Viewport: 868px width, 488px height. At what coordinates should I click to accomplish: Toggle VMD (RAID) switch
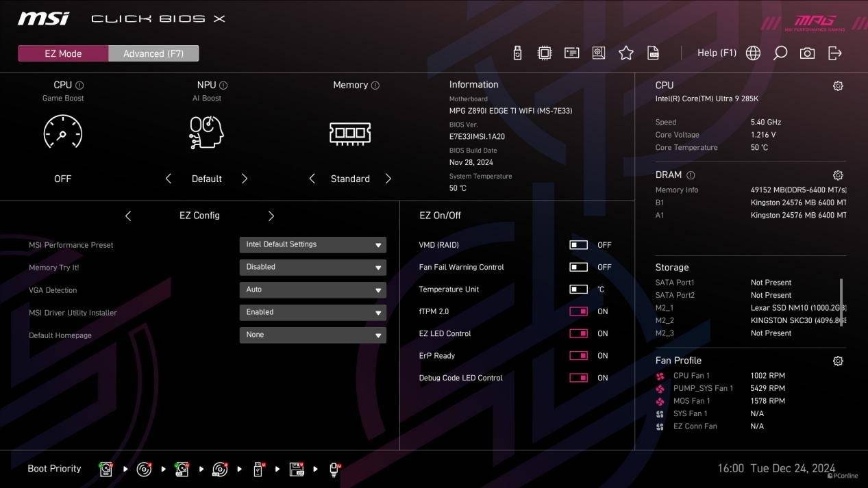(578, 245)
